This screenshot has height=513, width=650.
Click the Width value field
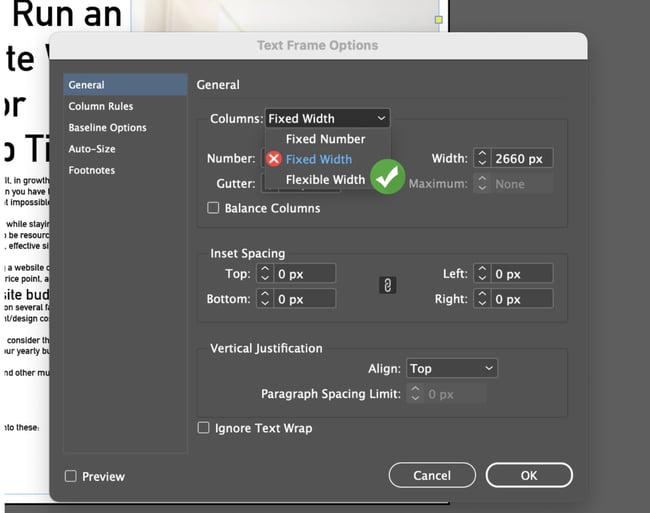tap(522, 159)
